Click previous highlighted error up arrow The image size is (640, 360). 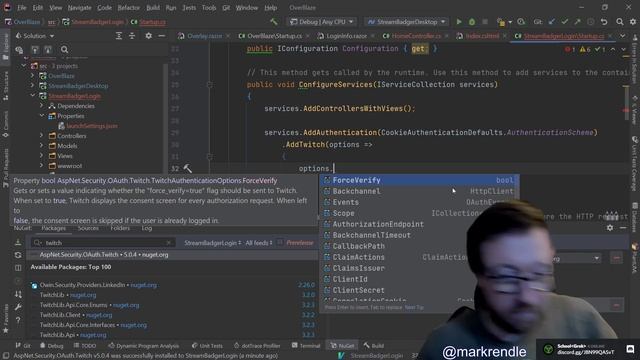(613, 49)
